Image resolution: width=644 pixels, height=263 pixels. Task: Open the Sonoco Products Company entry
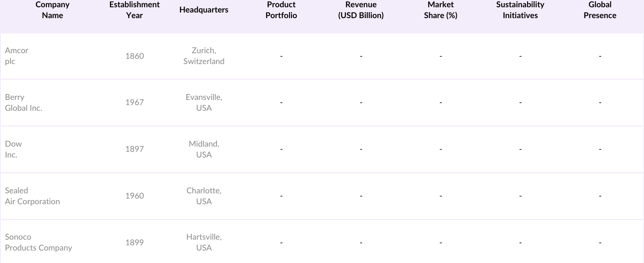38,242
